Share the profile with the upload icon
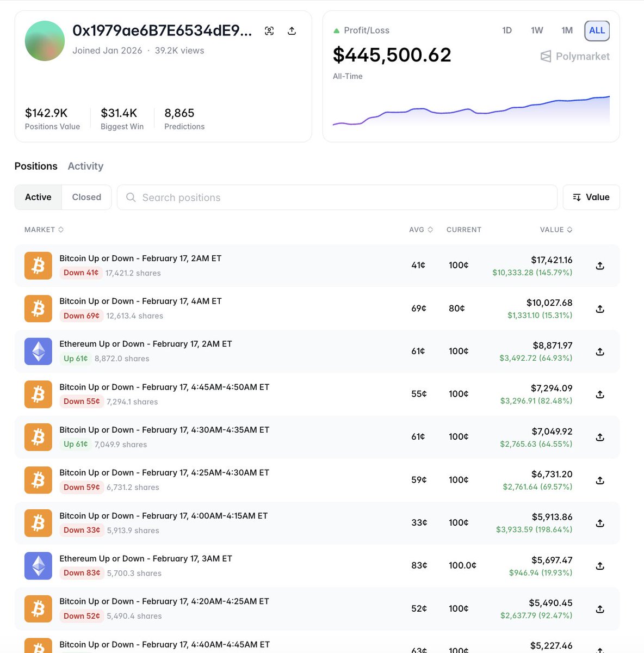The image size is (644, 653). click(x=292, y=31)
